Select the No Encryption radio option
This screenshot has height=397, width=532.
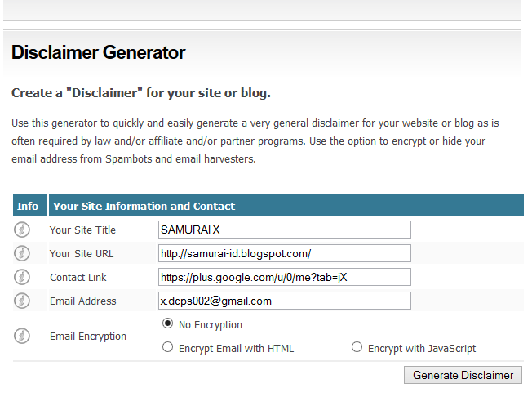(x=168, y=324)
